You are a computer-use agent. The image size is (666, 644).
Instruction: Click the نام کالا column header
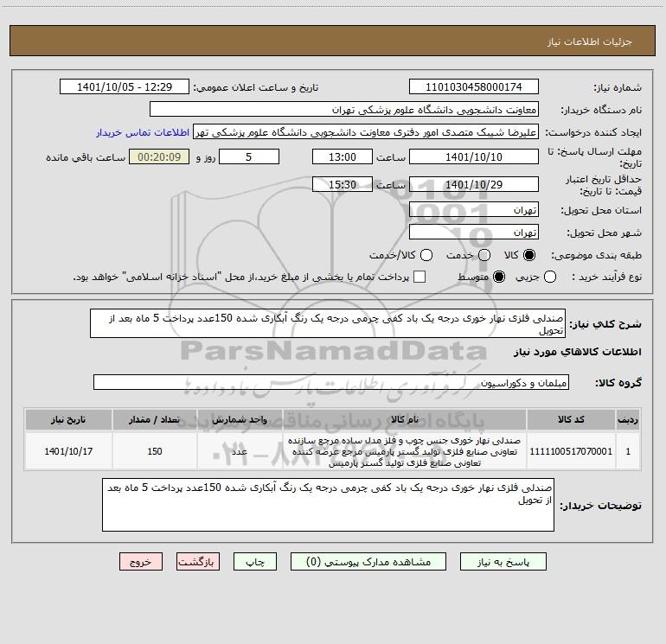[x=405, y=419]
